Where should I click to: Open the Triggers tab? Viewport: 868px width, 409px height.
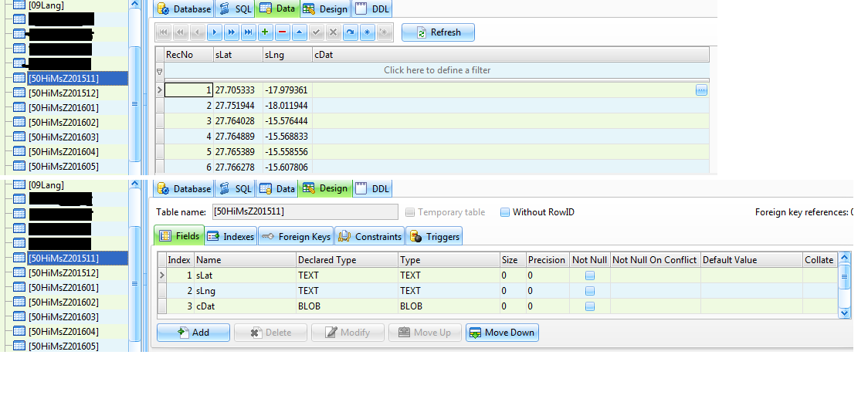434,236
